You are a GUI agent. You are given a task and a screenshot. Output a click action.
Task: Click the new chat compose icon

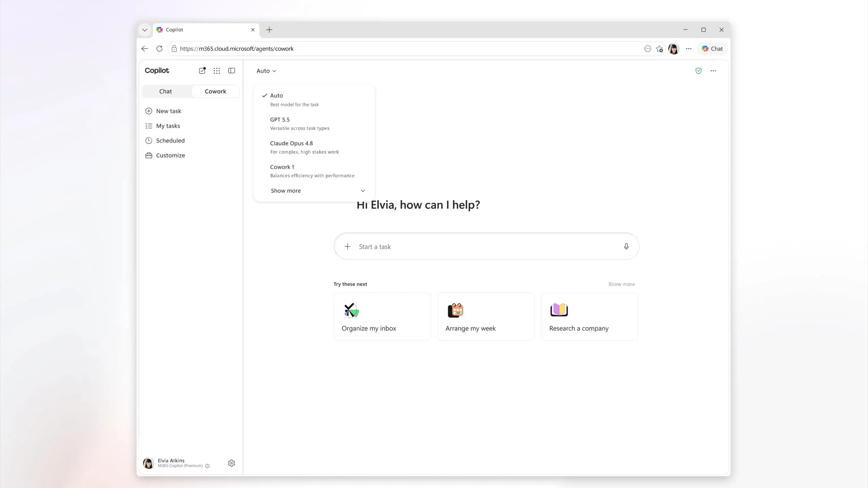tap(202, 70)
